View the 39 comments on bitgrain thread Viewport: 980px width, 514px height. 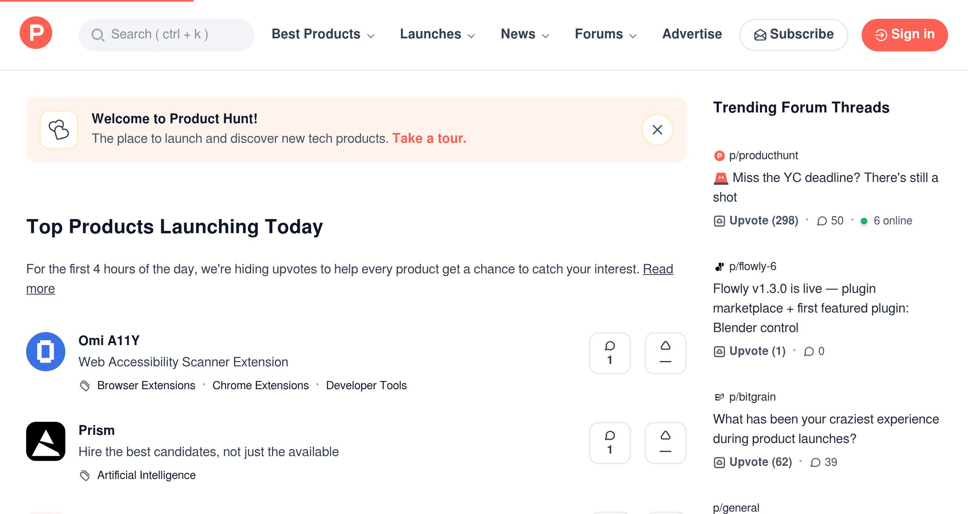[824, 462]
